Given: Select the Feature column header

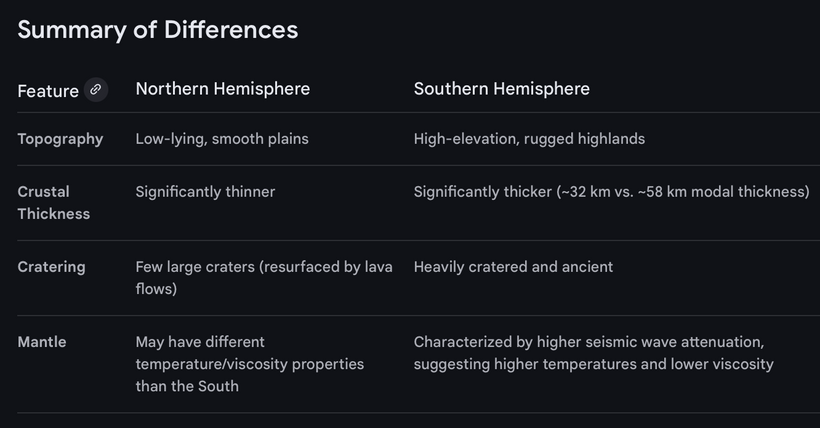Looking at the screenshot, I should 48,91.
